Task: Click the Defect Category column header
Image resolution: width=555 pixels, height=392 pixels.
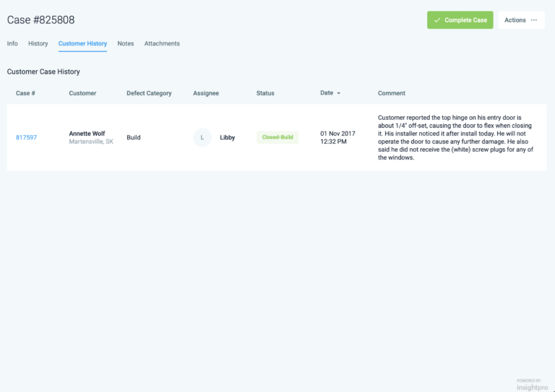Action: pyautogui.click(x=149, y=93)
